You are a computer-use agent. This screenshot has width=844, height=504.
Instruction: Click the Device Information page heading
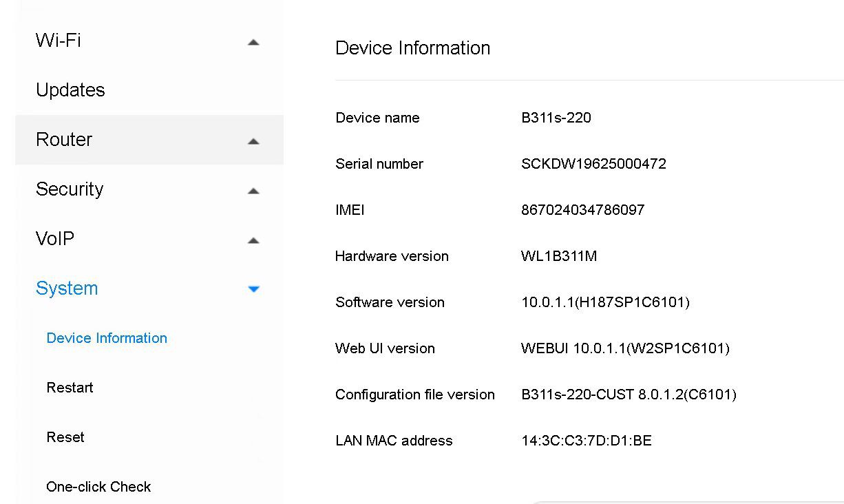(x=412, y=48)
